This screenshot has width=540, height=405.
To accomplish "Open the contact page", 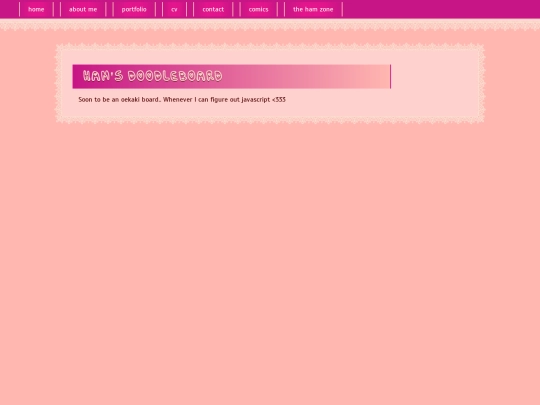I will 213,9.
